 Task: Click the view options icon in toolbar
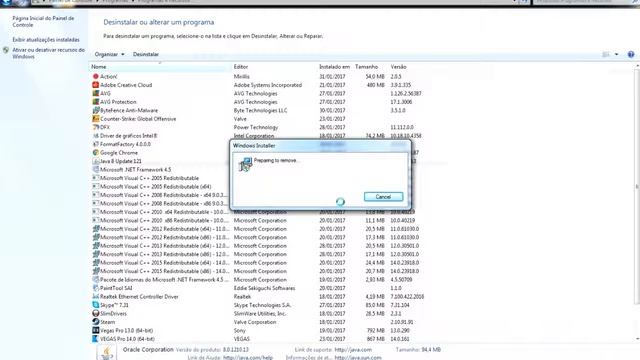(606, 54)
